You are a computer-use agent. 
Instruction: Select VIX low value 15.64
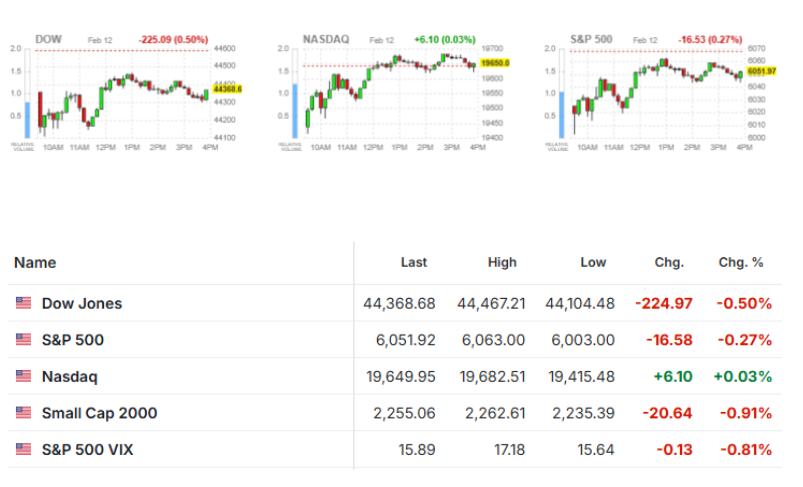[596, 450]
